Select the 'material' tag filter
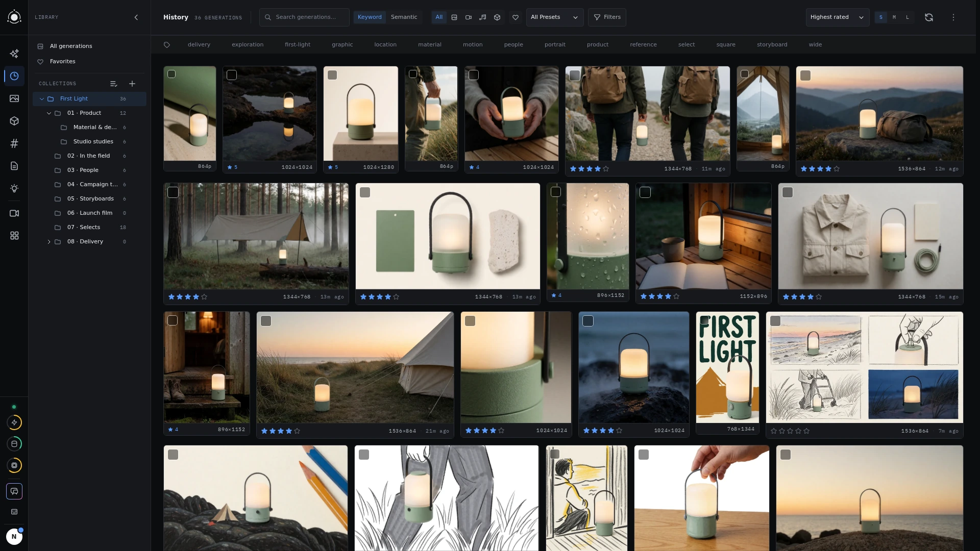 (430, 45)
